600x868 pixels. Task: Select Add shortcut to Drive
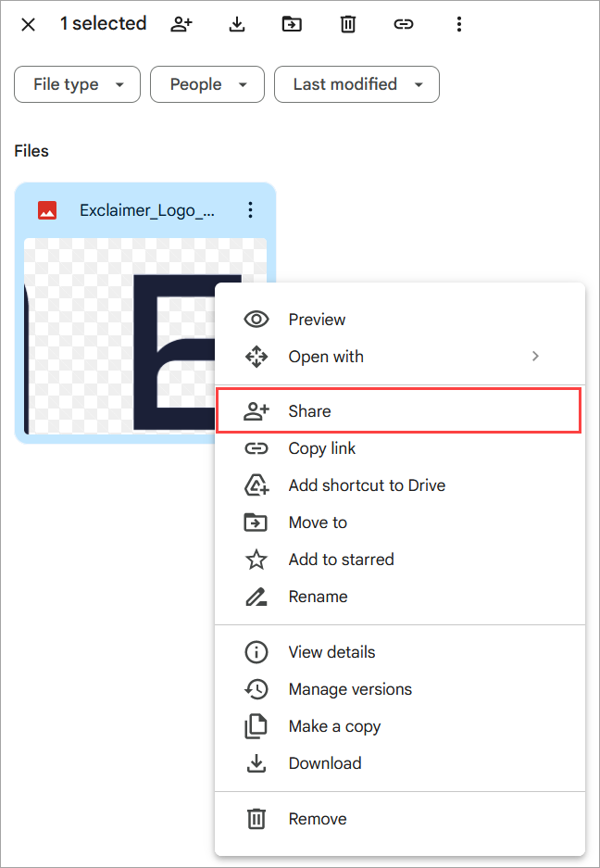click(366, 485)
